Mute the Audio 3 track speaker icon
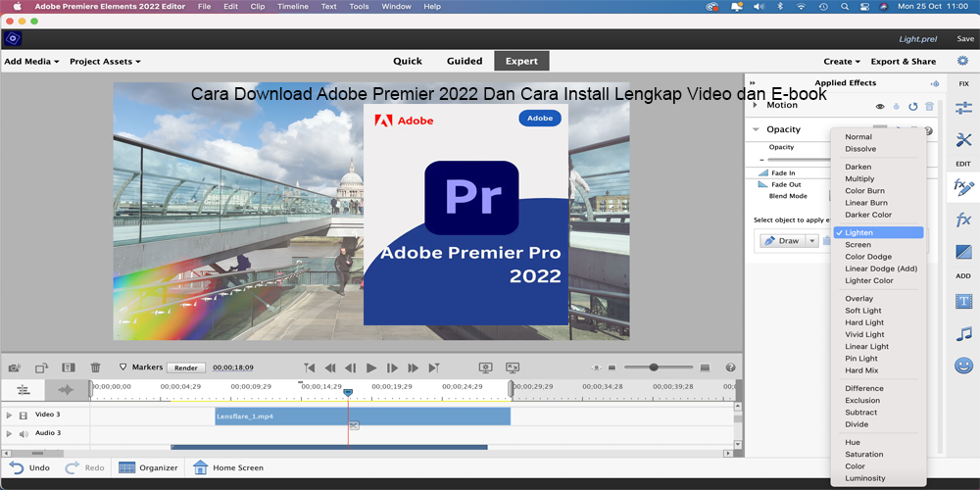Image resolution: width=980 pixels, height=490 pixels. click(24, 434)
